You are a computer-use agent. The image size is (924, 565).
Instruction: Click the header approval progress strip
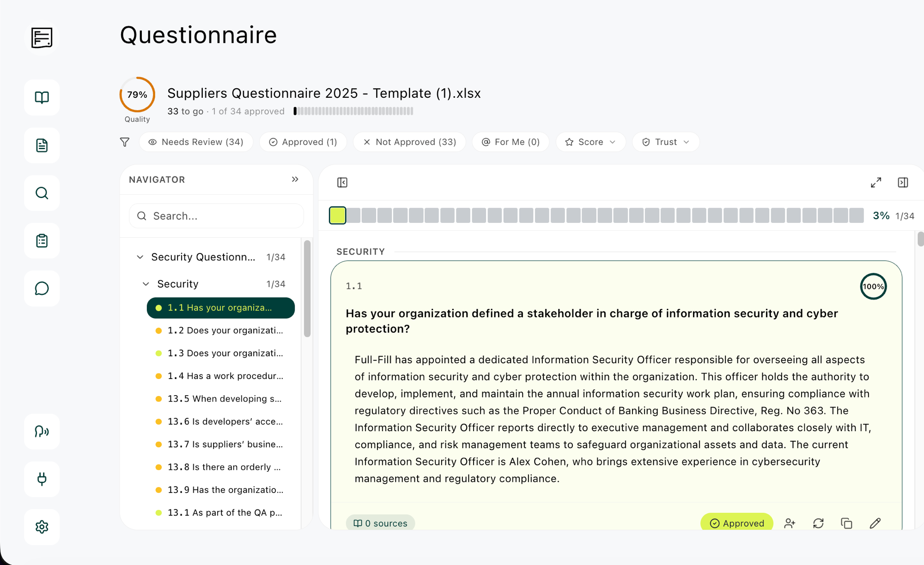(353, 111)
